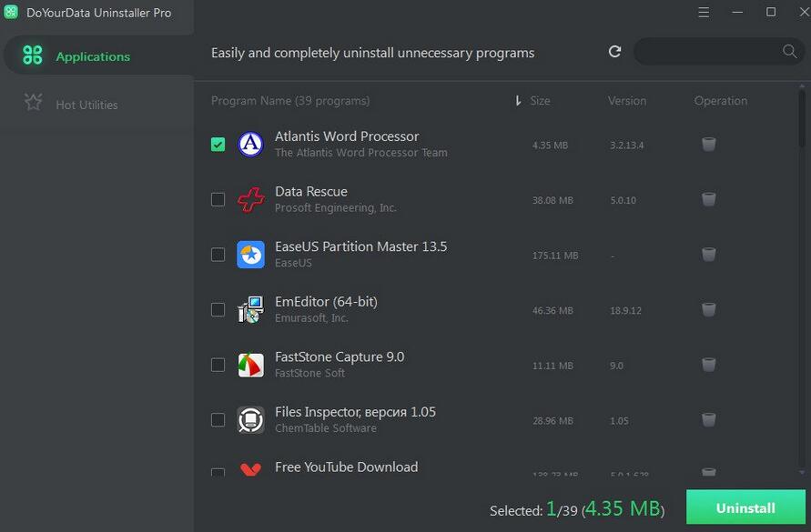Click trash icon for Data Rescue
The width and height of the screenshot is (811, 532).
(708, 199)
